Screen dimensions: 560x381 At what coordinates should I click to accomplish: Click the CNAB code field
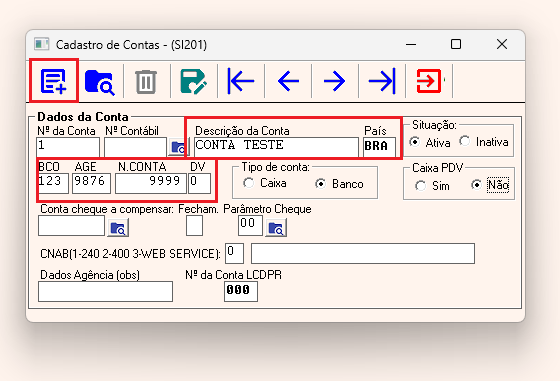[x=234, y=254]
